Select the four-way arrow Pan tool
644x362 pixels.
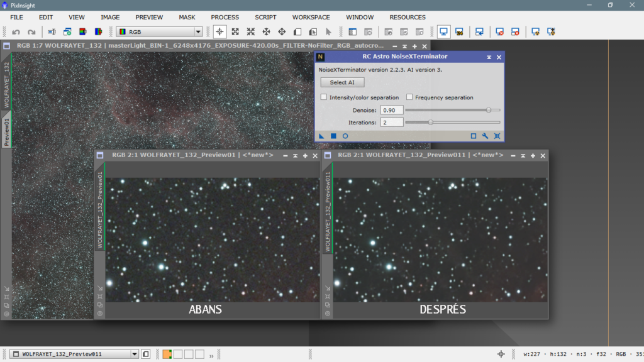pos(266,31)
